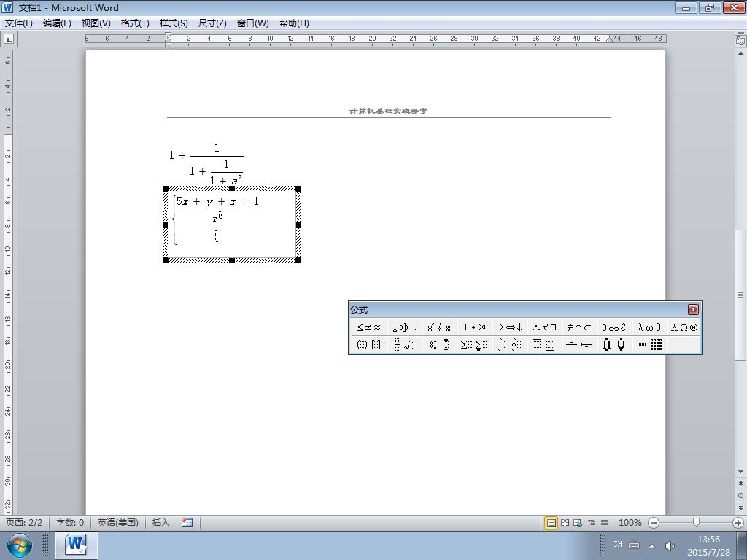The width and height of the screenshot is (747, 560).
Task: Open operator symbols palette (±•⊗)
Action: coord(474,327)
